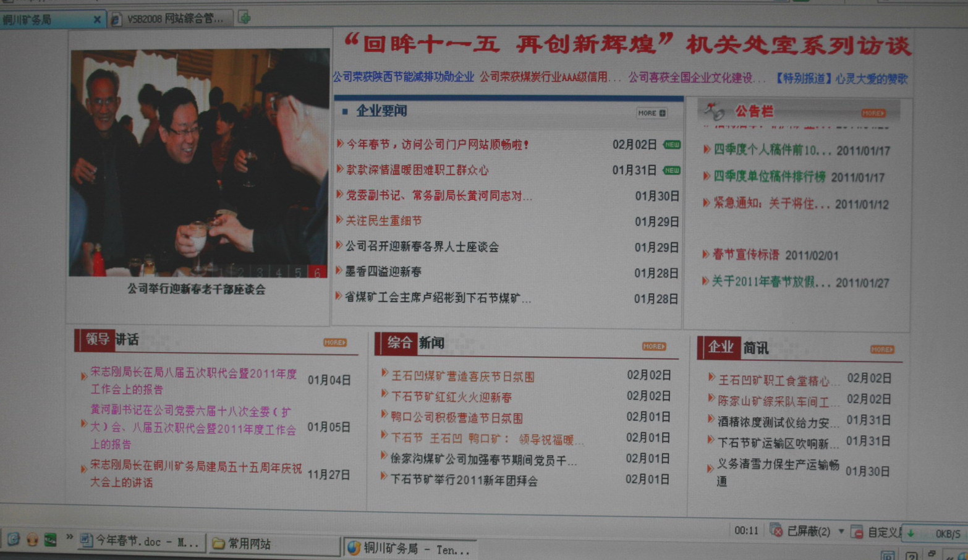Viewport: 968px width, 560px height.
Task: Switch slideshow to slide number 4
Action: pos(279,272)
